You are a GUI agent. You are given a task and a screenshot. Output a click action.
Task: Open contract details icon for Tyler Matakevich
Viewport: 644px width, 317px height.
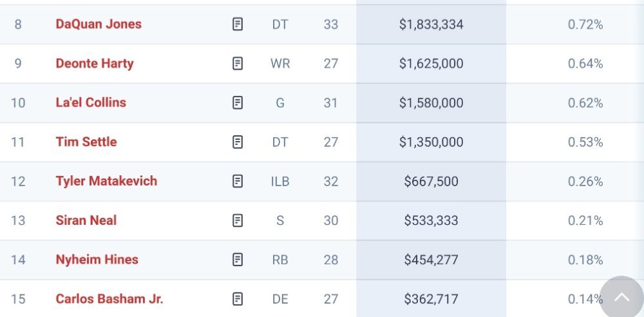[x=238, y=181]
